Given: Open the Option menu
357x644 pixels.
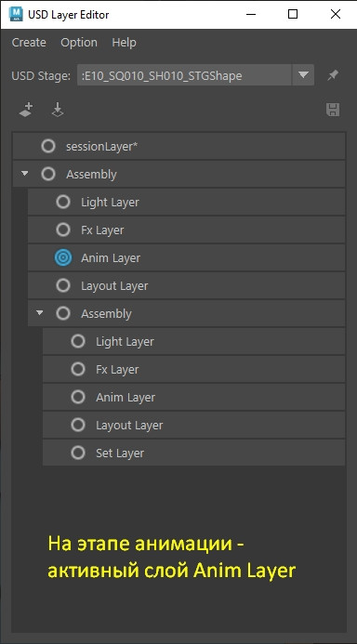Looking at the screenshot, I should coord(79,43).
